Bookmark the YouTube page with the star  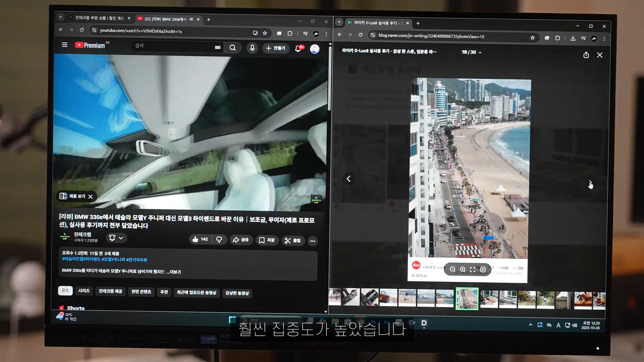[265, 33]
